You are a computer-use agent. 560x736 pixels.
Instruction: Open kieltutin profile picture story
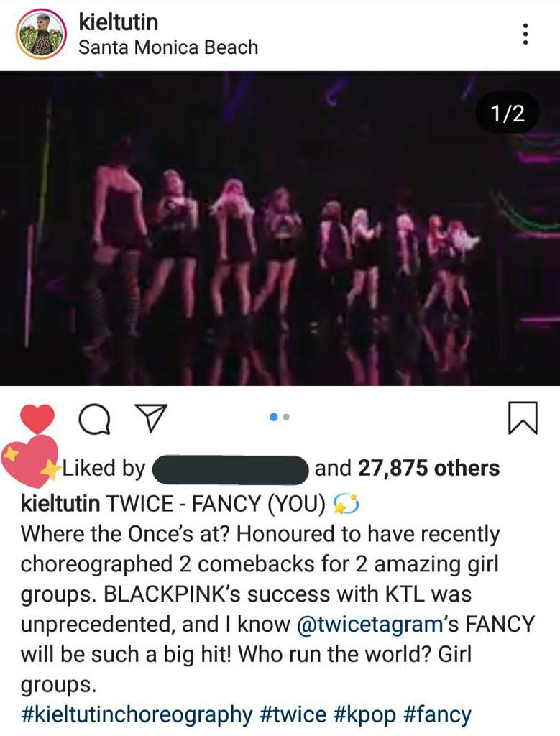(41, 34)
